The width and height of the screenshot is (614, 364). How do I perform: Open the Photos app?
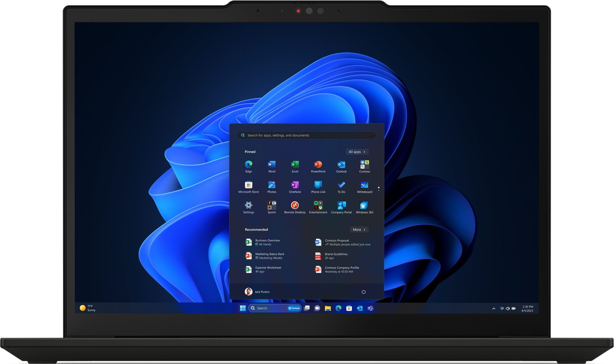tap(272, 187)
